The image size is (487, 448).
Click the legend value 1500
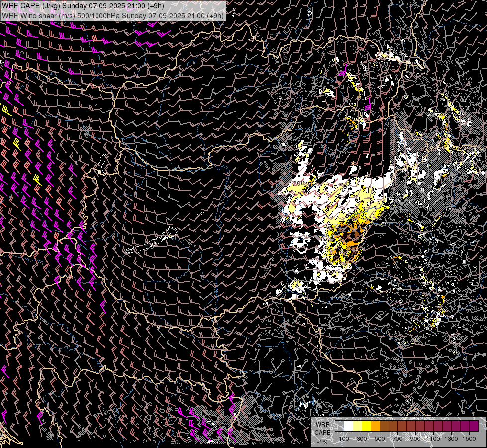click(x=469, y=439)
